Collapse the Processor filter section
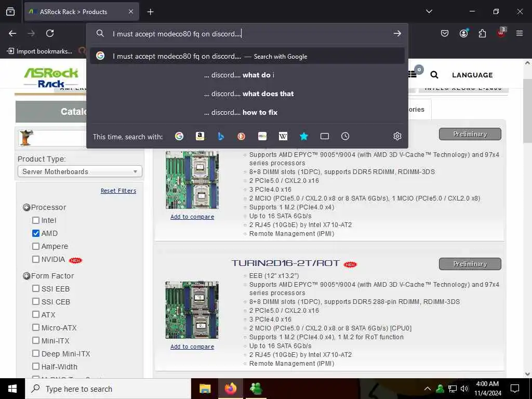The image size is (532, 399). pos(26,207)
